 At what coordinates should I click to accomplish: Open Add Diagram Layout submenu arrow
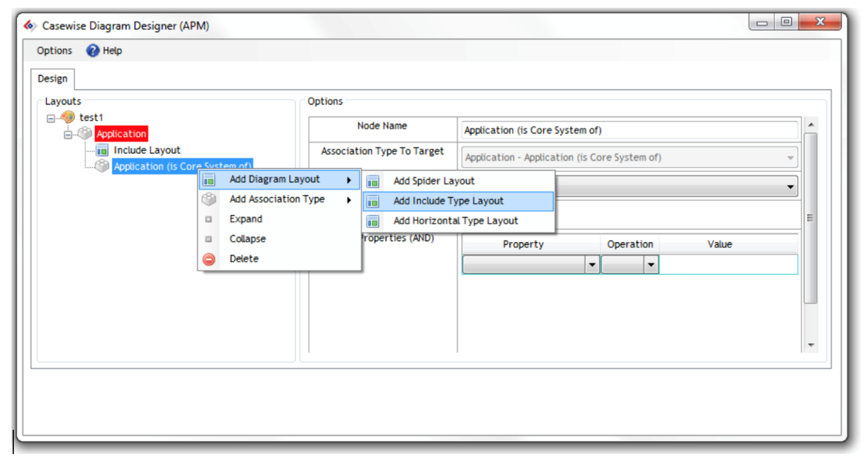point(349,180)
